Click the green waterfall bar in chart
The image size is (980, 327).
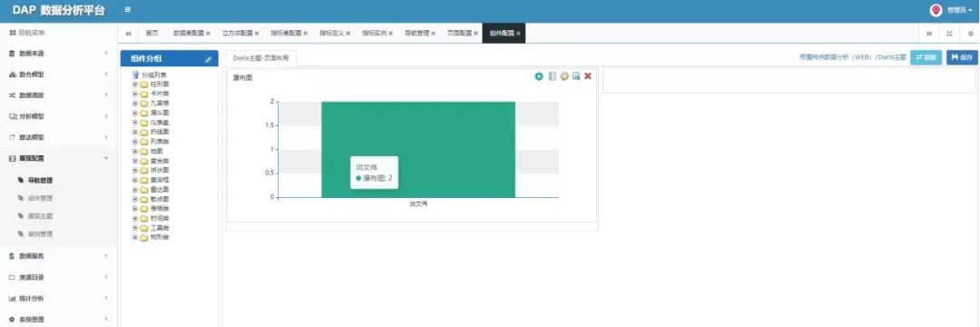click(418, 150)
